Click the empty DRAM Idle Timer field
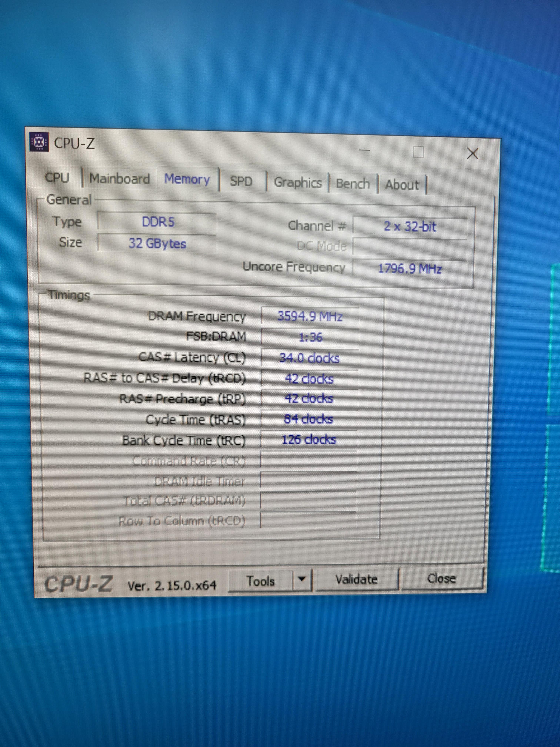 pos(308,480)
